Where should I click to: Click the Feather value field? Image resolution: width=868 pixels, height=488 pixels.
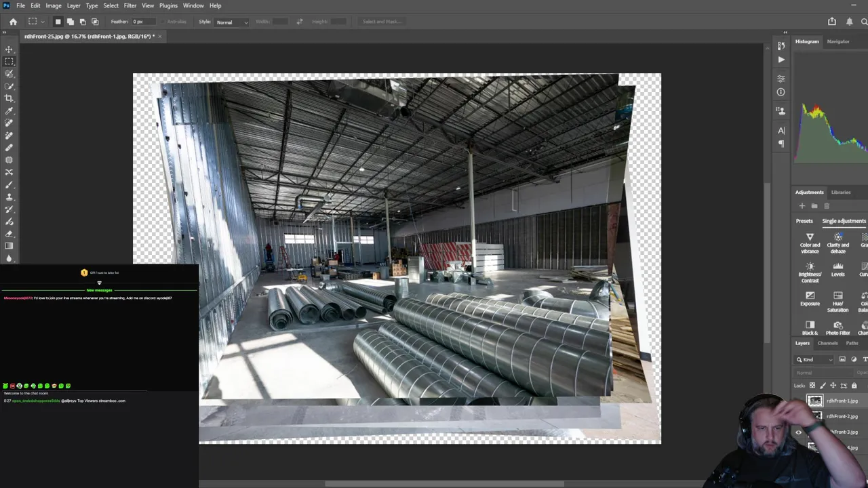[x=142, y=22]
